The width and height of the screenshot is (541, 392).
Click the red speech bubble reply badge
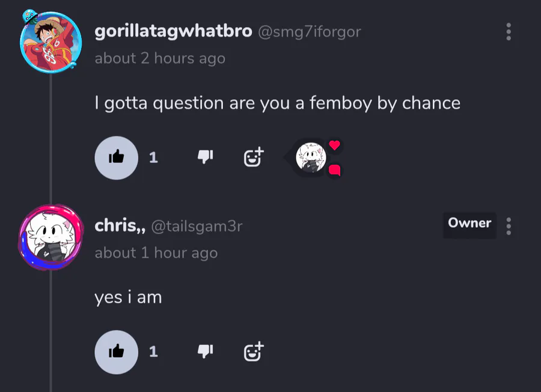(335, 170)
